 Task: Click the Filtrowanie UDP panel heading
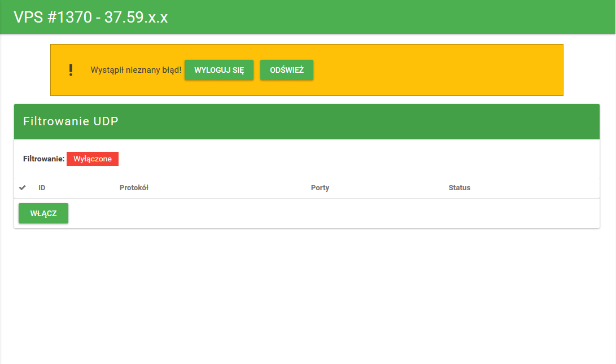tap(71, 121)
